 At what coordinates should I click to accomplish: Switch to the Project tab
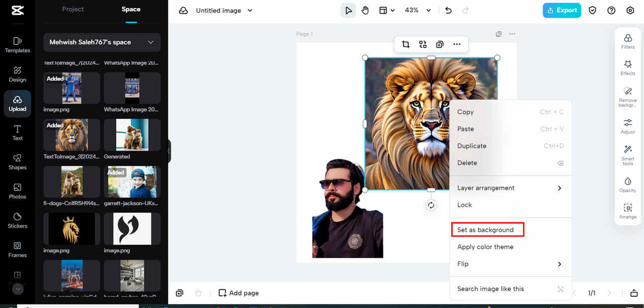73,10
